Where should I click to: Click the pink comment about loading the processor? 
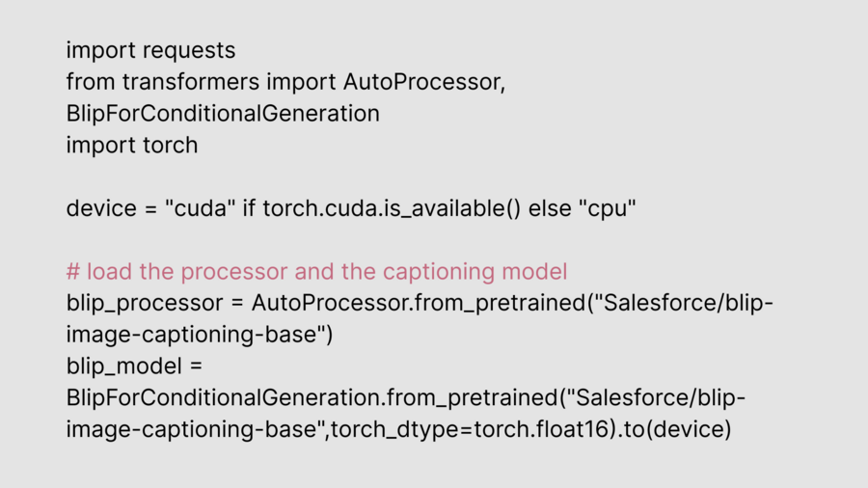pyautogui.click(x=316, y=272)
